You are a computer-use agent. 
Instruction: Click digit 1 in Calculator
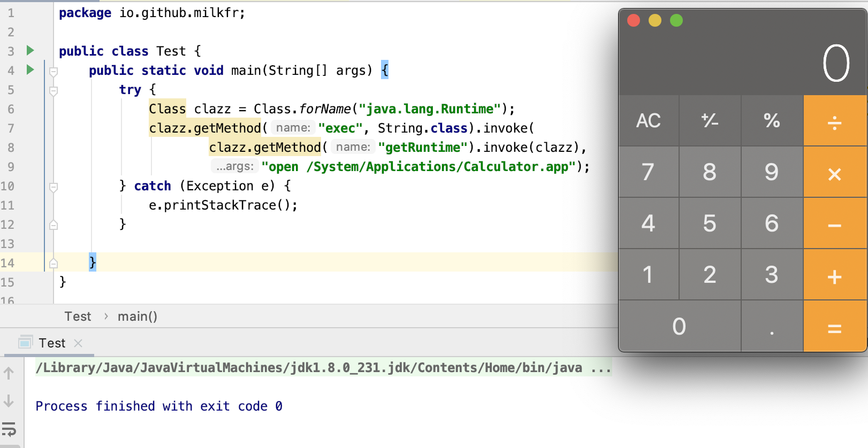click(x=648, y=275)
